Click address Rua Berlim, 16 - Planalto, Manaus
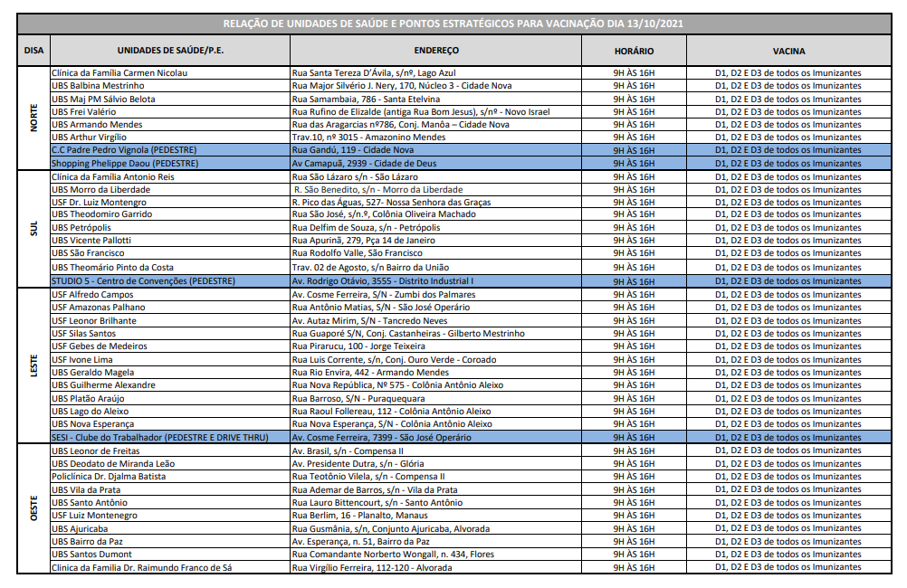The image size is (907, 588). click(360, 516)
